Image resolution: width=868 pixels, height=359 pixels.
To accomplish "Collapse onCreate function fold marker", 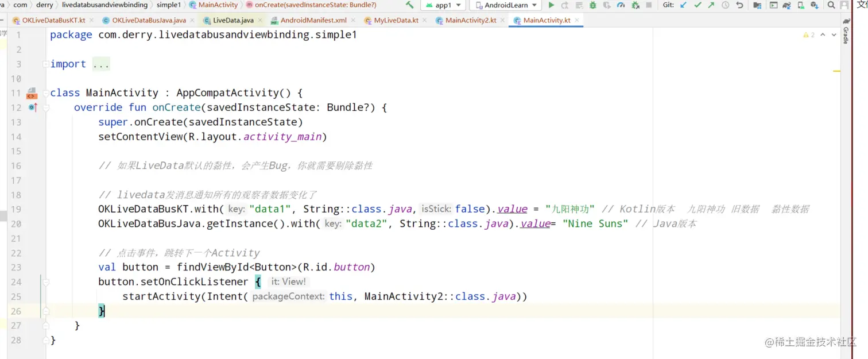I will [x=45, y=107].
